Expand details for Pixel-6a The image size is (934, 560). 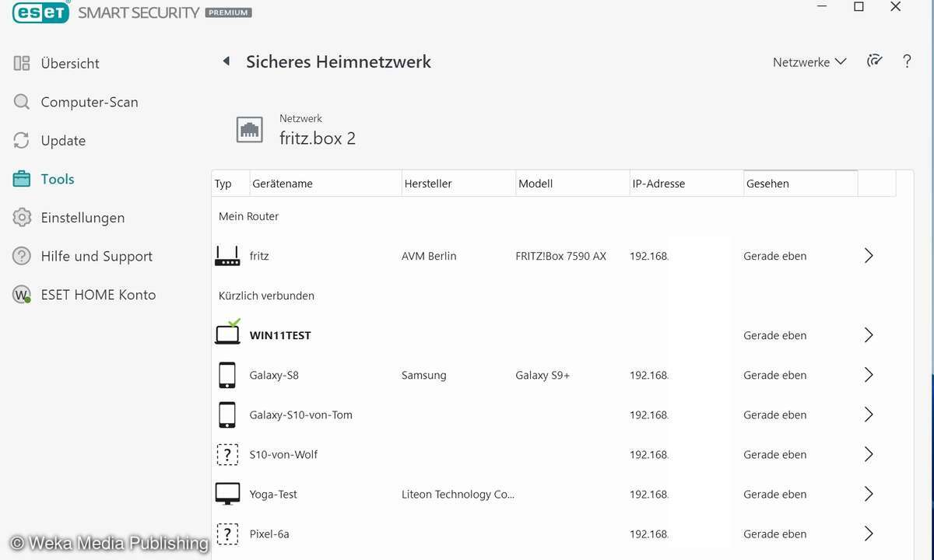tap(869, 534)
